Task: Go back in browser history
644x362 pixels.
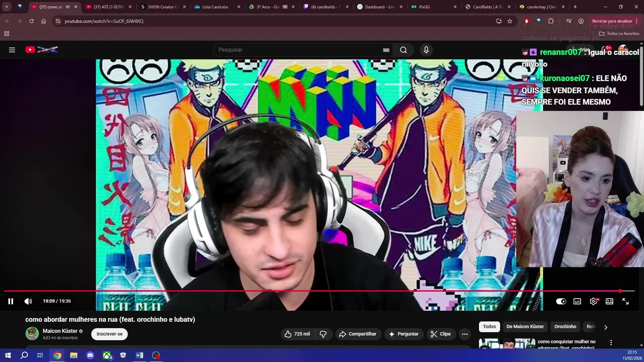Action: [x=7, y=21]
